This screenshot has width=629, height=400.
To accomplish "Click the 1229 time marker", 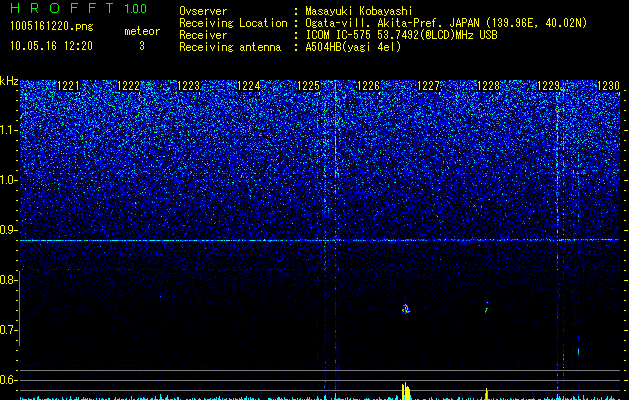I will (x=548, y=86).
